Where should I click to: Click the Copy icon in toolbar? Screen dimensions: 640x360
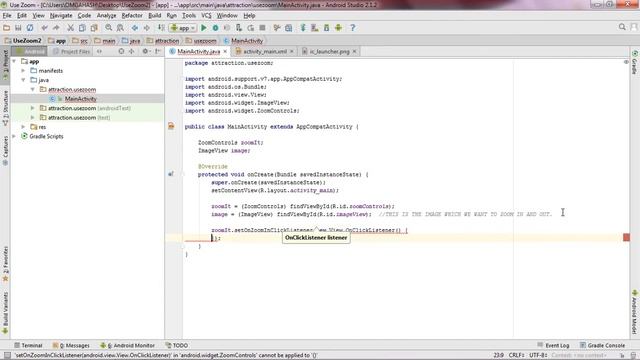point(82,28)
